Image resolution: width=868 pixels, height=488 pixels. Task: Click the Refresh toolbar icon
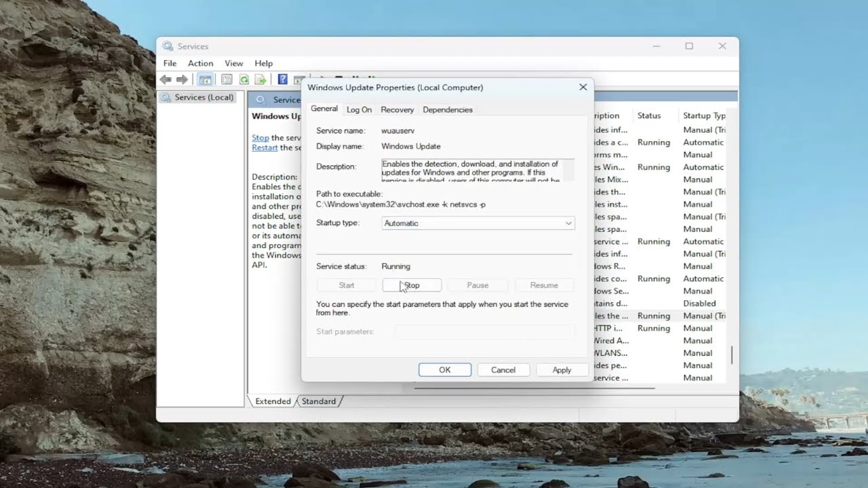pyautogui.click(x=244, y=80)
